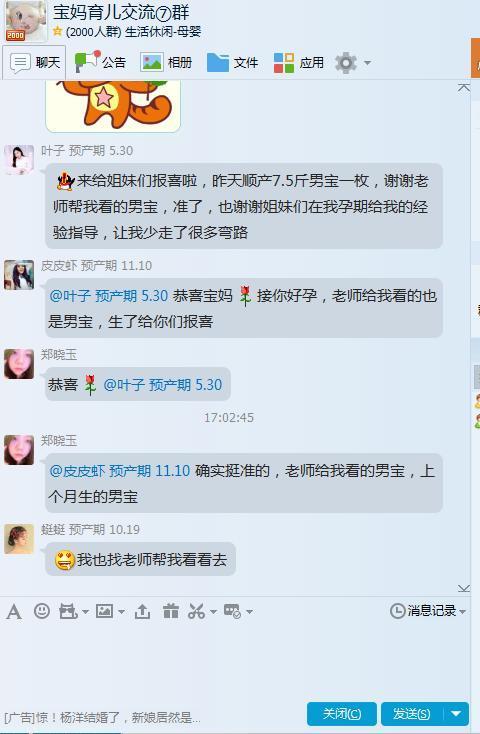Viewport: 480px width, 734px height.
Task: Open the font formatting tool
Action: click(x=14, y=611)
